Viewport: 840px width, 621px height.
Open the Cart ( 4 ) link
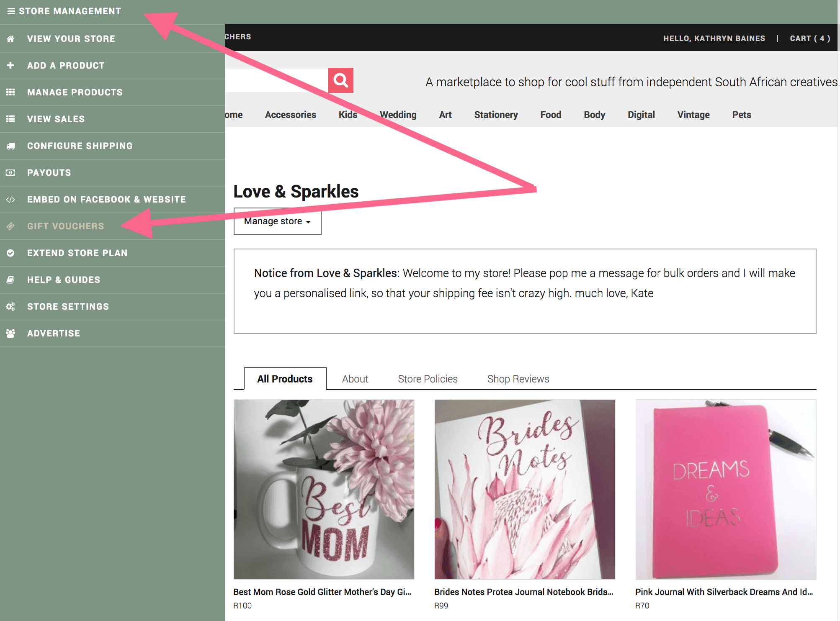(x=809, y=38)
